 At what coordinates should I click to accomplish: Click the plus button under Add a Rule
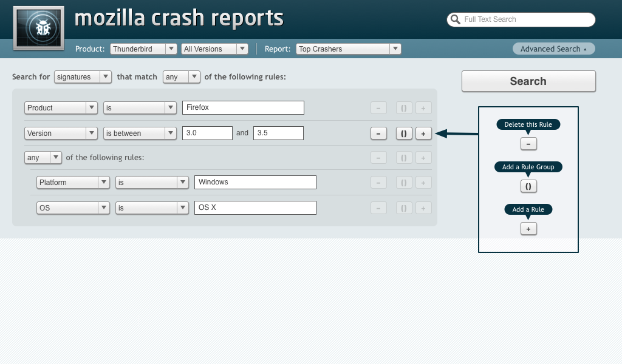click(528, 229)
